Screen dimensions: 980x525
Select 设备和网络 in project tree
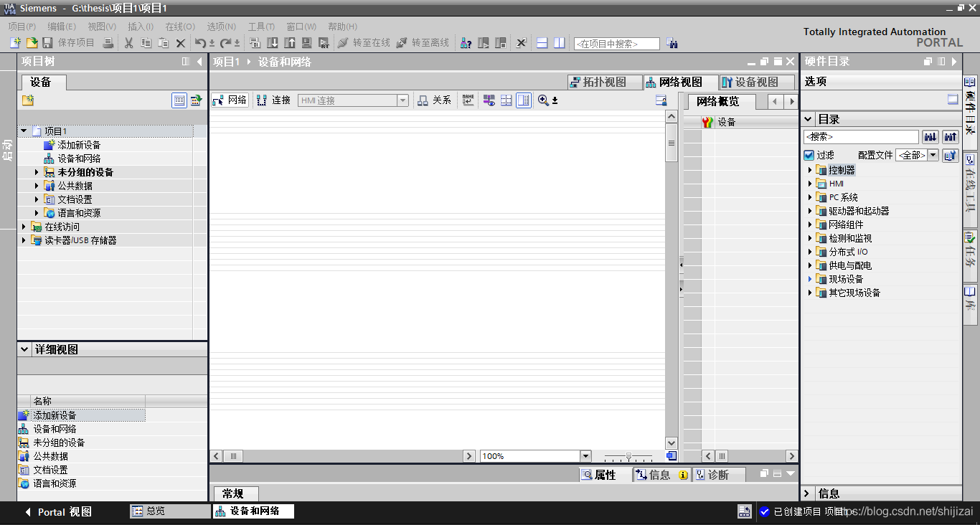(79, 159)
